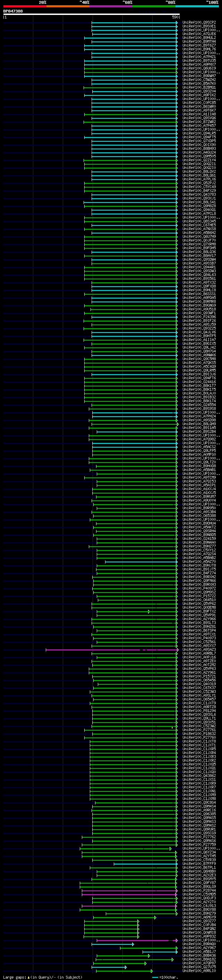Select the UniRef100_A9T6K7 label
The height and width of the screenshot is (980, 222).
point(199,110)
